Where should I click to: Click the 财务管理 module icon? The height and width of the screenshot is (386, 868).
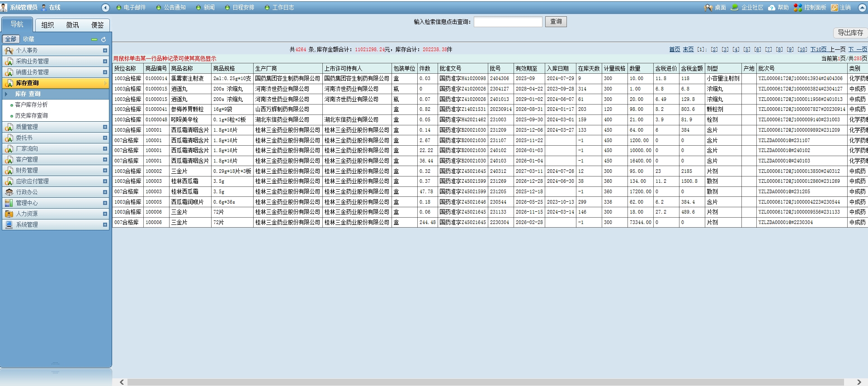9,170
